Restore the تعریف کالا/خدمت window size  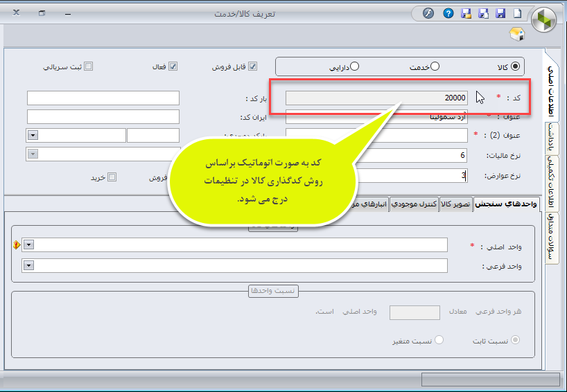pos(42,13)
